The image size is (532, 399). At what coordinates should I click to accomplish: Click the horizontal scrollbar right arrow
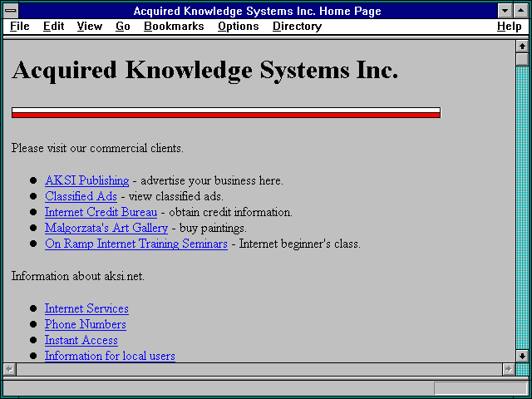pos(508,369)
